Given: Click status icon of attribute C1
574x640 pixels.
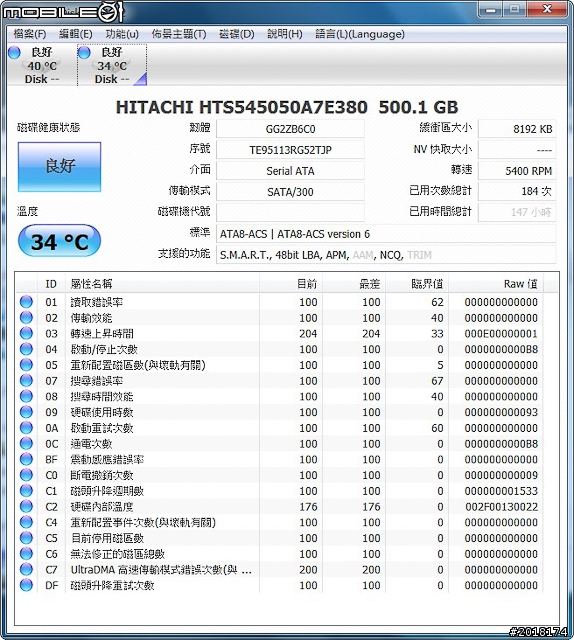Looking at the screenshot, I should point(26,491).
